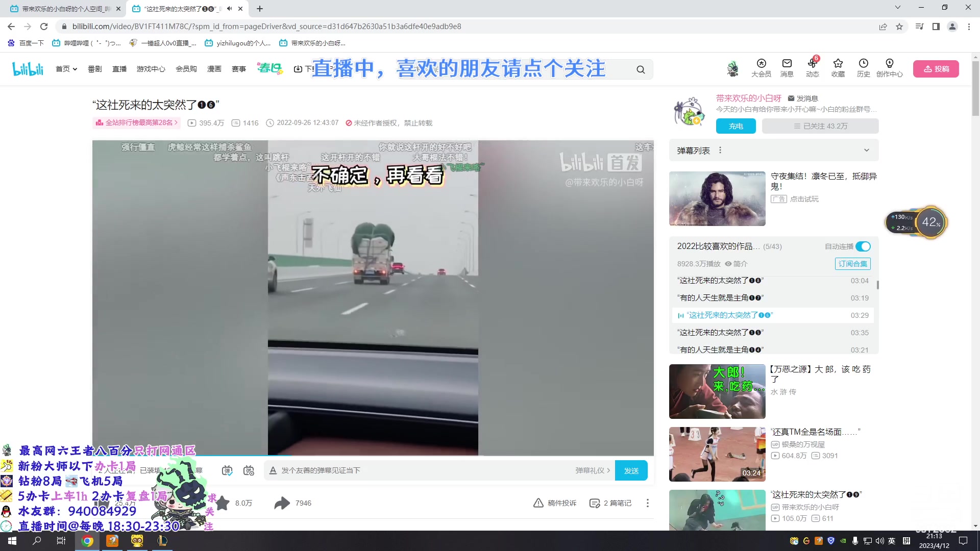Click the 发消息 envelope icon

point(791,98)
